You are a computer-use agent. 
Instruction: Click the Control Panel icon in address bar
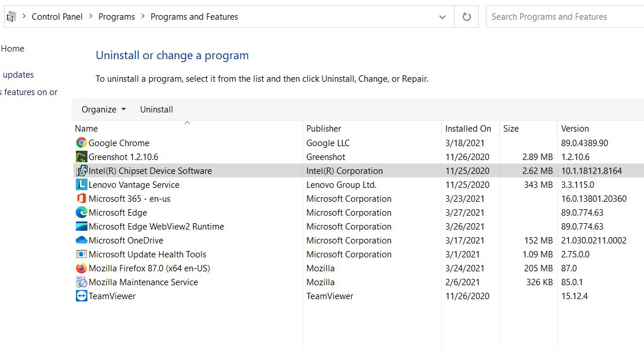coord(11,17)
